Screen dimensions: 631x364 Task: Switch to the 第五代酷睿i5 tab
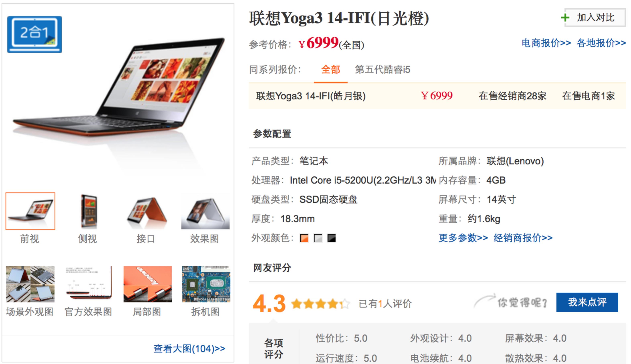tap(383, 70)
